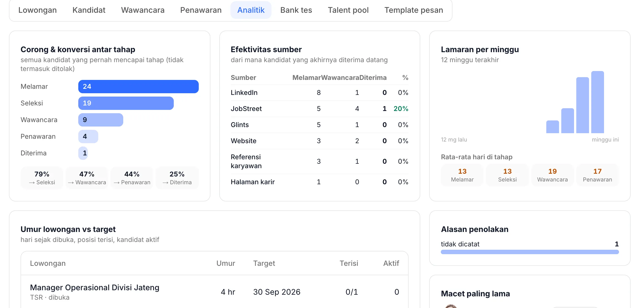Switch to Talent pool tab
The height and width of the screenshot is (308, 644).
(x=348, y=10)
